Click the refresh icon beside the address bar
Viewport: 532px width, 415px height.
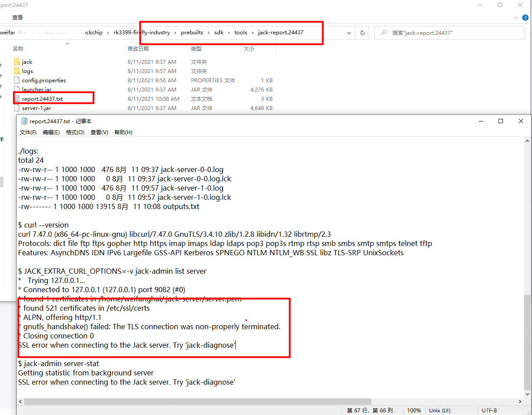(362, 33)
